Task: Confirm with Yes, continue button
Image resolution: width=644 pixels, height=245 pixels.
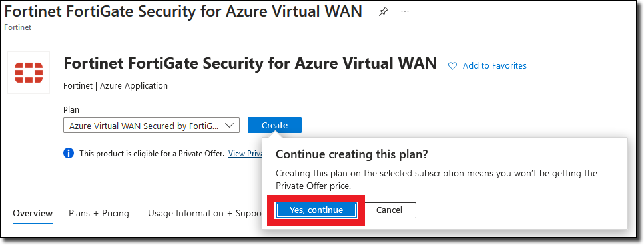Action: (x=316, y=210)
